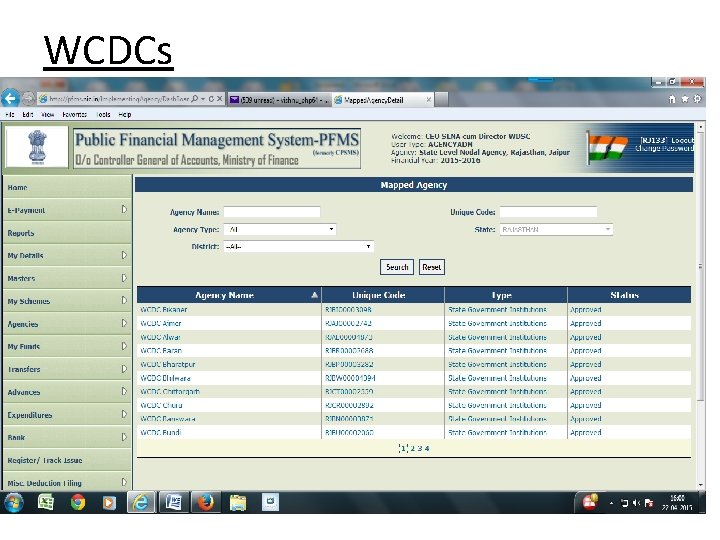The image size is (720, 540).
Task: Click the browser Back arrow button
Action: 10,98
